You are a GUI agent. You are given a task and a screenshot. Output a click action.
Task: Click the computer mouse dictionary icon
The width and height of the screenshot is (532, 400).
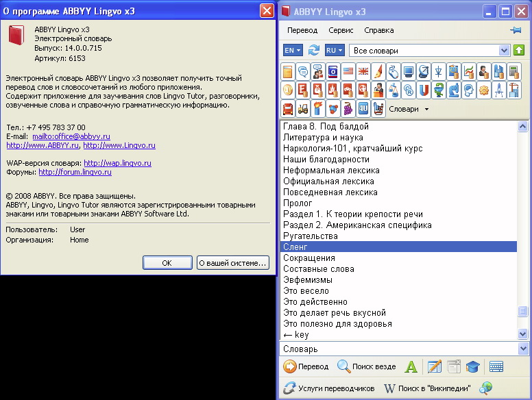click(x=394, y=71)
